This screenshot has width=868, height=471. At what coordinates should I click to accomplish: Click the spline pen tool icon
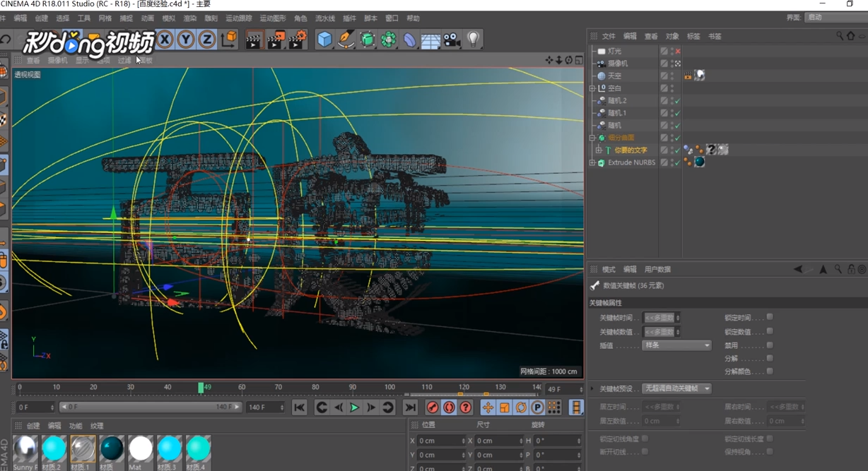pyautogui.click(x=346, y=40)
